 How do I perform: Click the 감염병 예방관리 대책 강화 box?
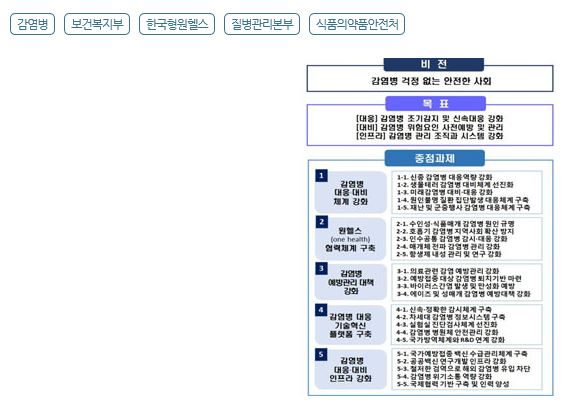(x=351, y=282)
